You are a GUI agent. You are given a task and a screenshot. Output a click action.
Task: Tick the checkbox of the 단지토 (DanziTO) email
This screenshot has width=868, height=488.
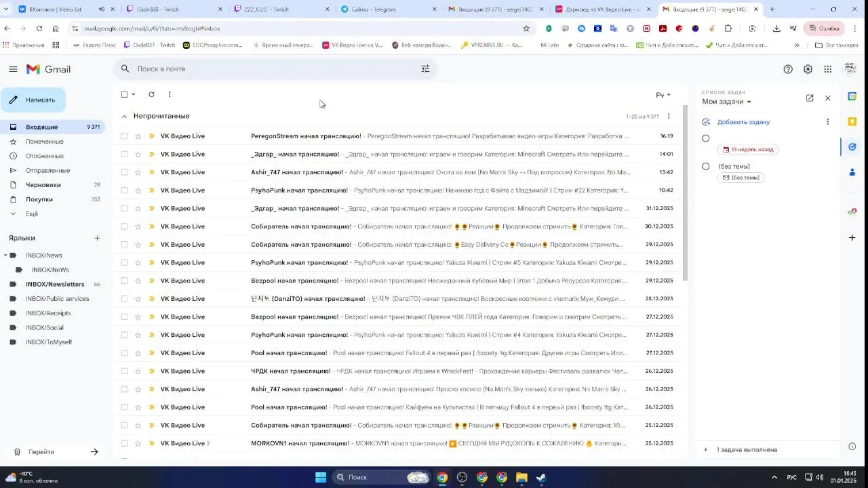click(124, 299)
